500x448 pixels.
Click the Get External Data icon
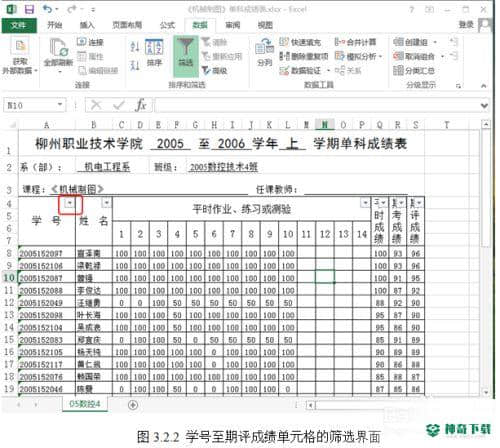20,46
